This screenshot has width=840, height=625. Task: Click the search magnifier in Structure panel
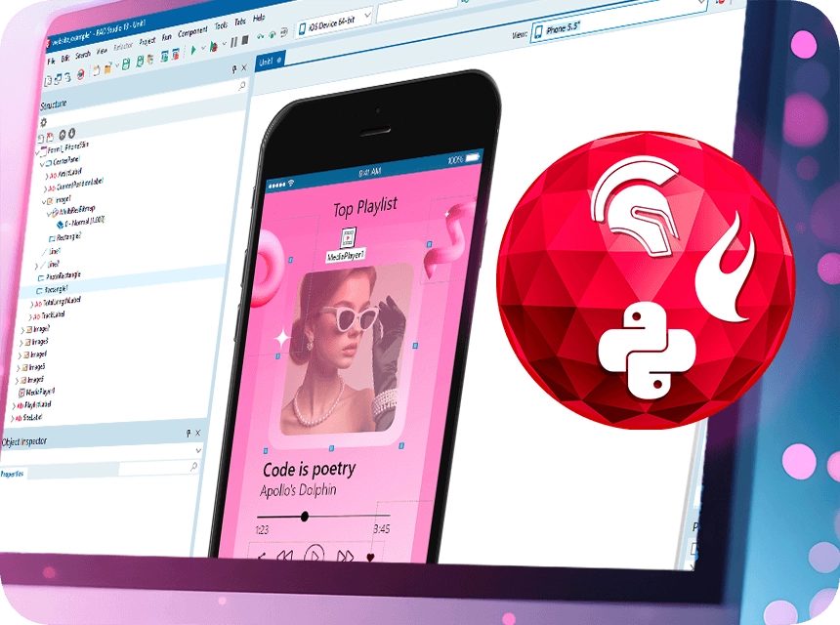pyautogui.click(x=242, y=87)
